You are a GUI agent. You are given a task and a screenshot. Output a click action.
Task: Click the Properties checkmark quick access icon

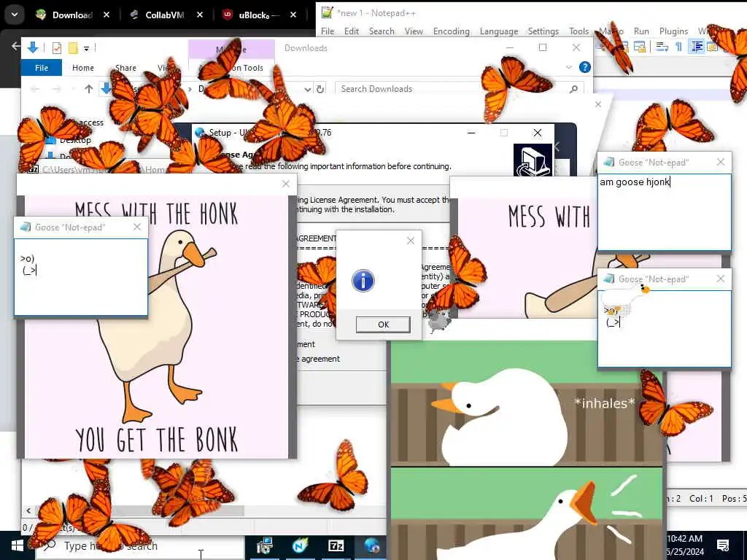click(x=57, y=47)
